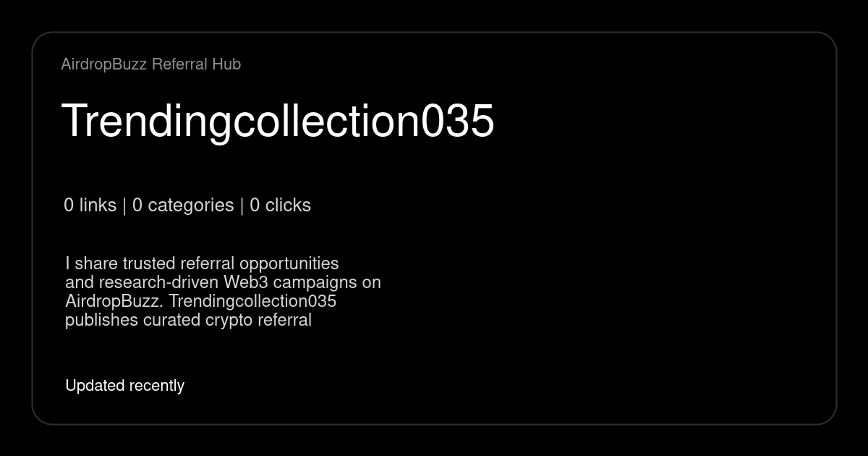The width and height of the screenshot is (868, 456).
Task: Click the second separator bar between stats
Action: pyautogui.click(x=242, y=206)
